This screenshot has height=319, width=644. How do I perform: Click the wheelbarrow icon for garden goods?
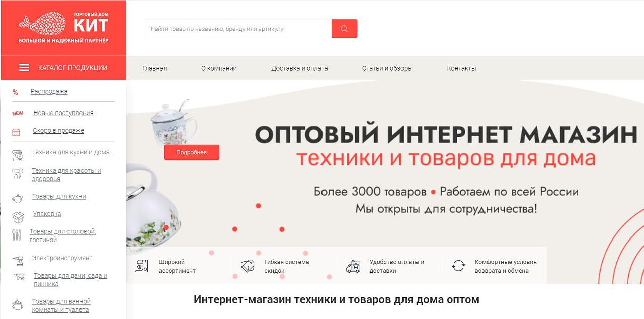[19, 277]
